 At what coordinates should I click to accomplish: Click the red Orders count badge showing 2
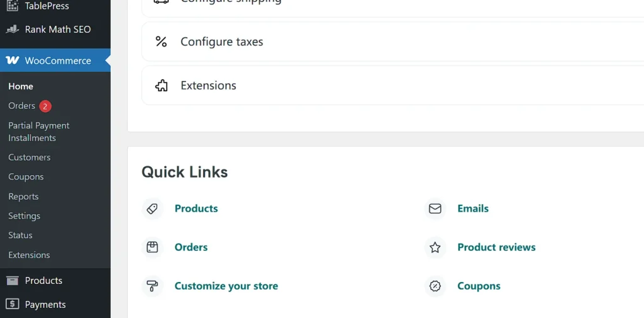[x=45, y=106]
